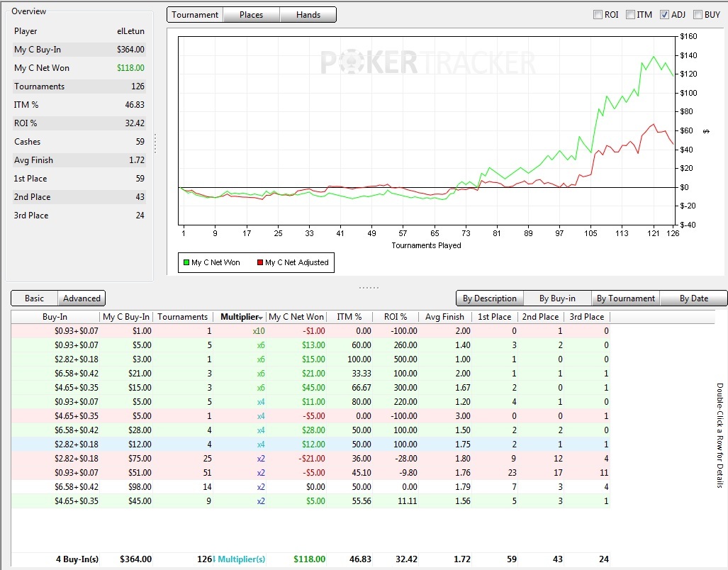
Task: Click the horizontal splitter dots below the chart
Action: [369, 288]
